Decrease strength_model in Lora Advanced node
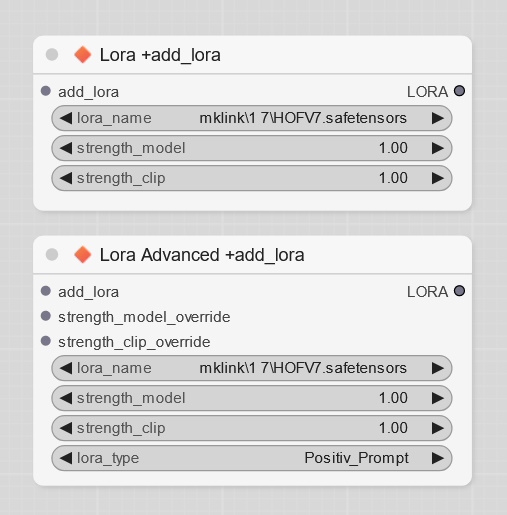 coord(66,398)
